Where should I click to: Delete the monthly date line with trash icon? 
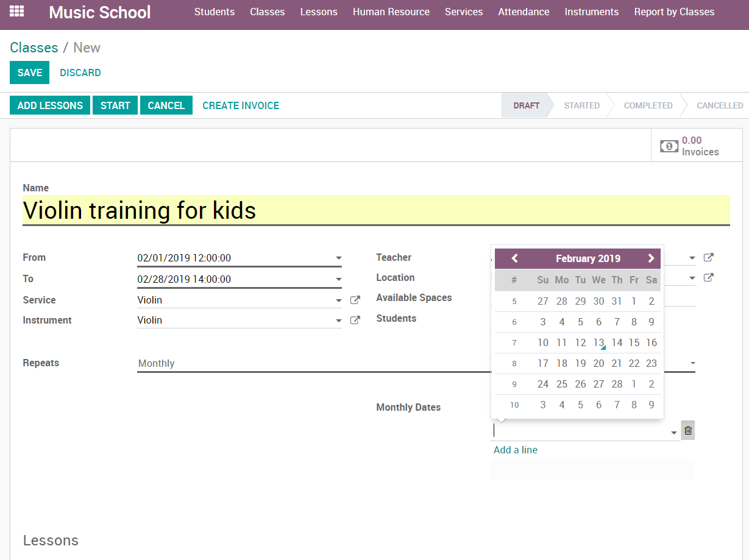(687, 430)
